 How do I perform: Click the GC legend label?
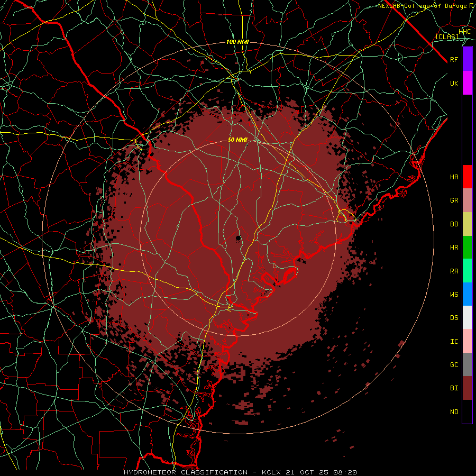pyautogui.click(x=454, y=365)
